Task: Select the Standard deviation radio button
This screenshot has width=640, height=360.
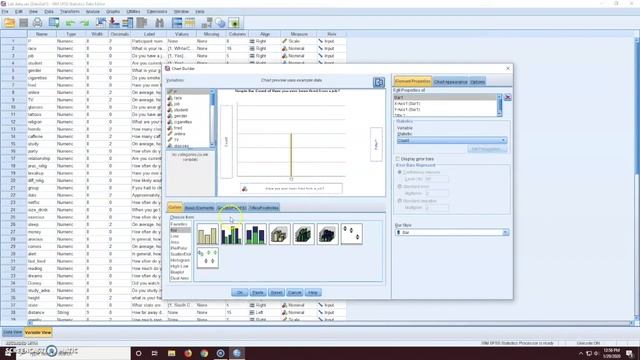Action: pos(400,201)
